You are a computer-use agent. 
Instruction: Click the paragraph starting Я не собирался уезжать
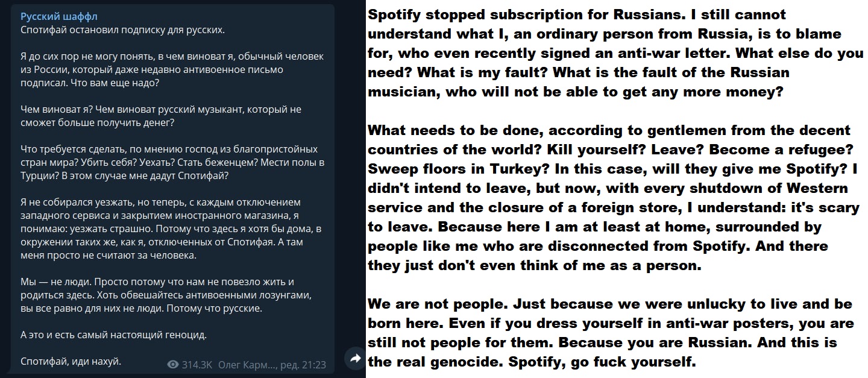coord(172,228)
